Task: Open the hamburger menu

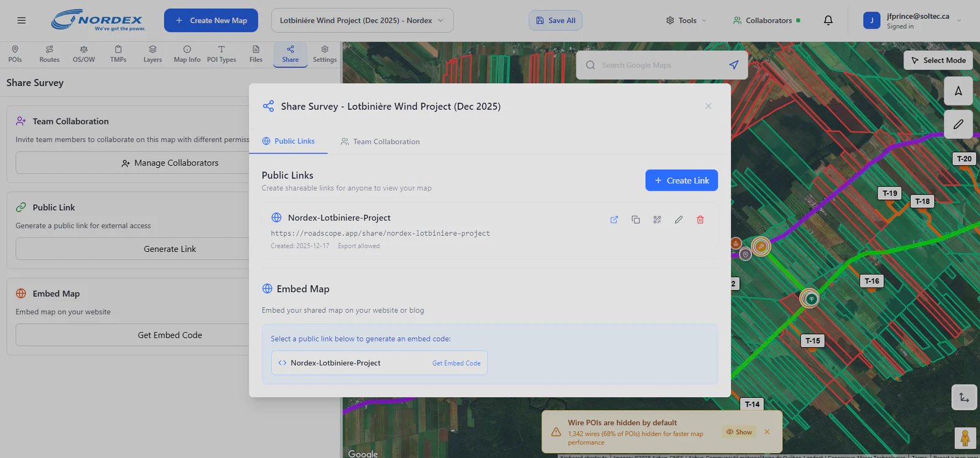Action: click(21, 20)
